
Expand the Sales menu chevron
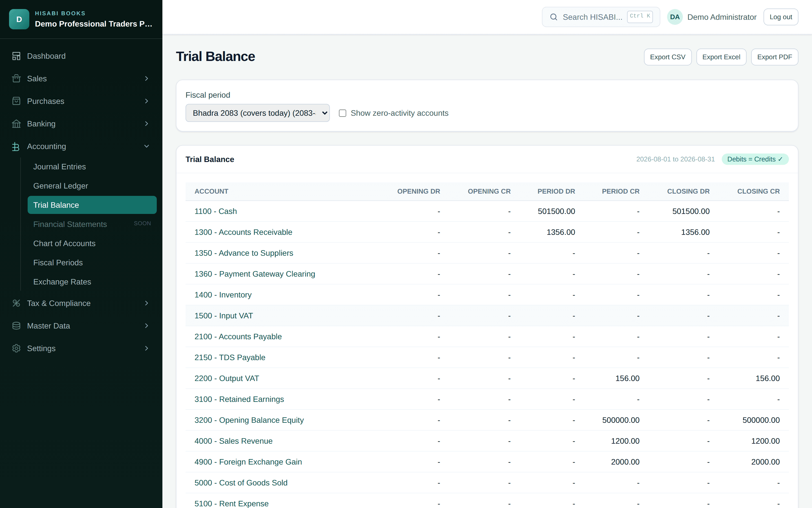146,79
